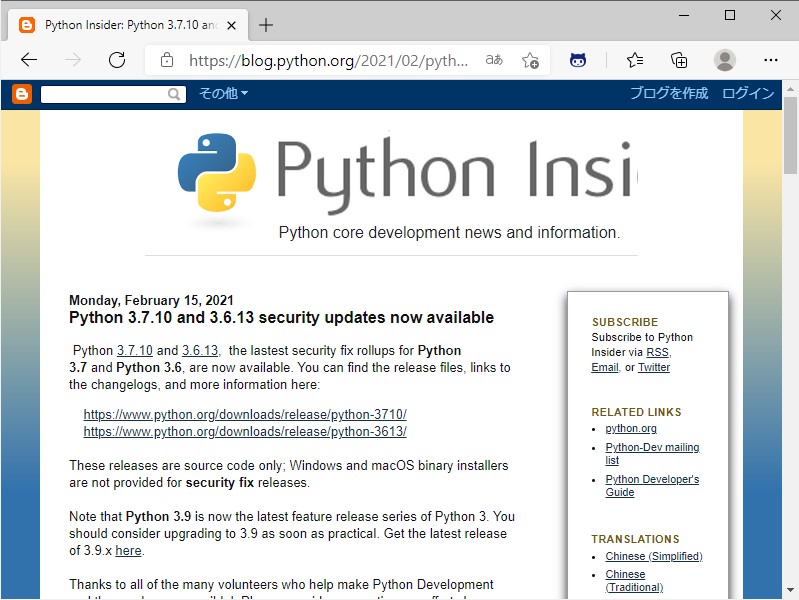Image resolution: width=799 pixels, height=600 pixels.
Task: Add page to favorites star-plus icon
Action: point(530,60)
